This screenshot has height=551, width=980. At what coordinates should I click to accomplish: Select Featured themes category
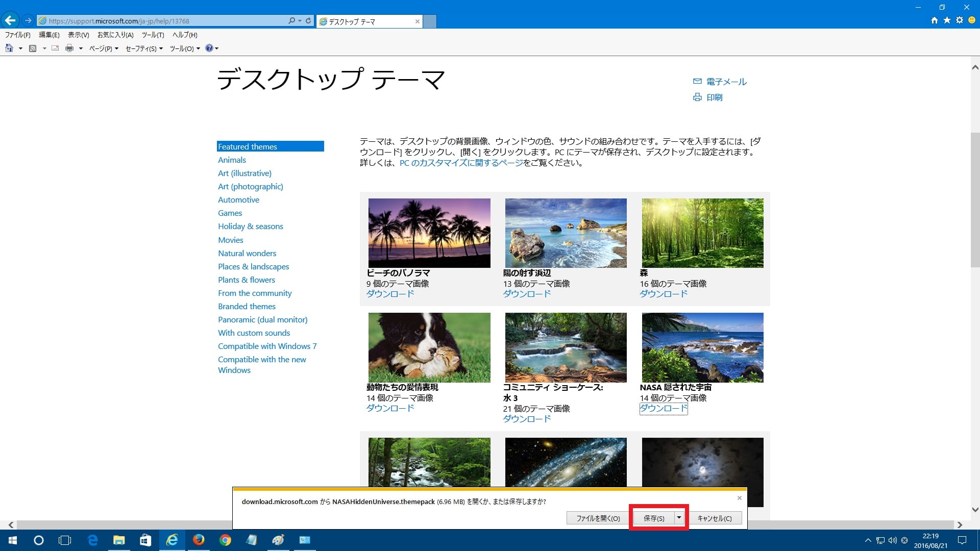(x=270, y=146)
